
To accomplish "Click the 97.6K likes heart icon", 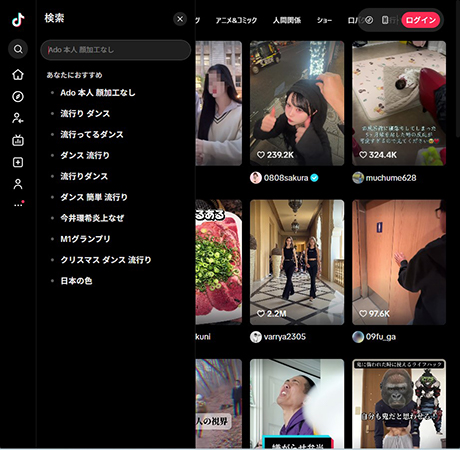I will 363,314.
